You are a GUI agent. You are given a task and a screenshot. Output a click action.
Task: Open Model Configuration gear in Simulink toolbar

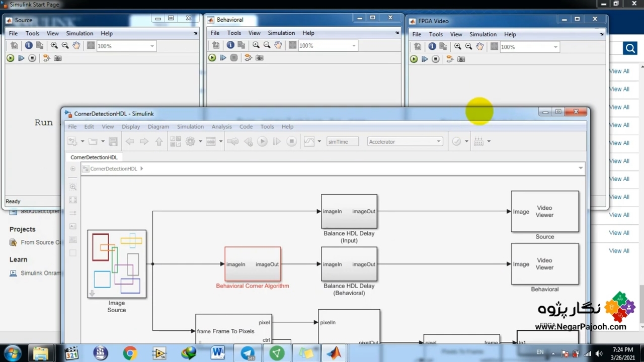click(x=190, y=142)
